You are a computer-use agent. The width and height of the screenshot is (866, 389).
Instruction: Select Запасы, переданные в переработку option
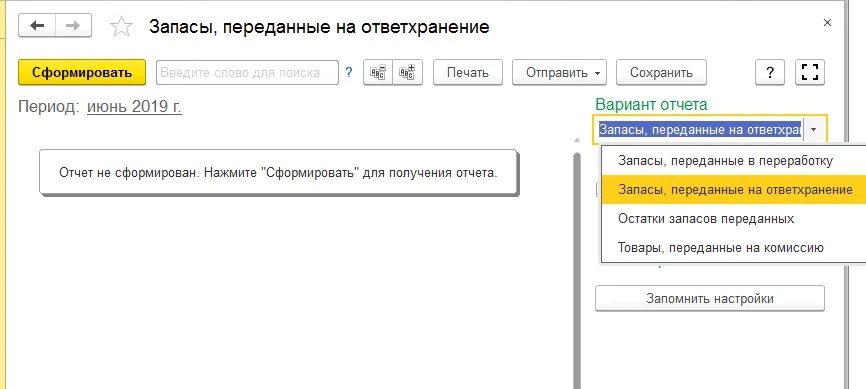click(x=733, y=161)
